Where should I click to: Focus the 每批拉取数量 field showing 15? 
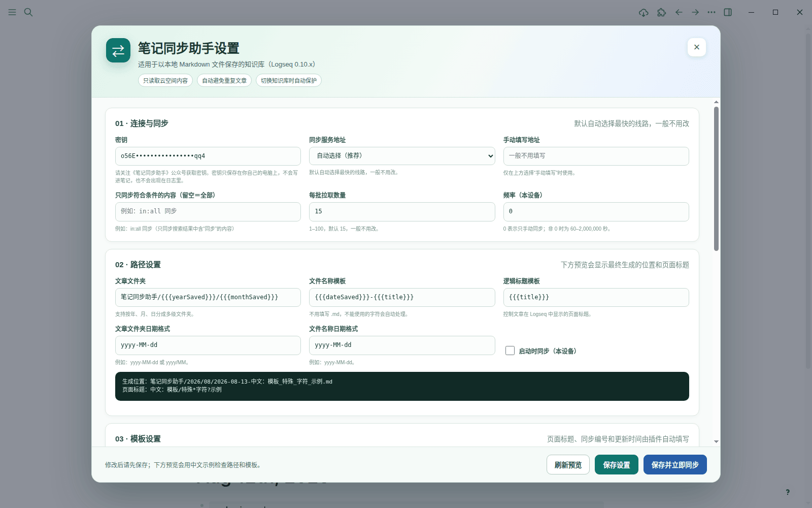402,211
